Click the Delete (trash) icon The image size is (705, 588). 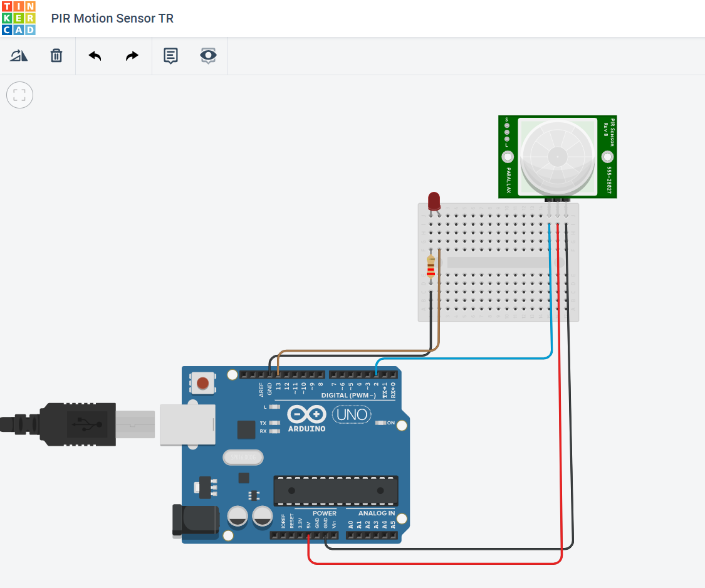pos(56,55)
